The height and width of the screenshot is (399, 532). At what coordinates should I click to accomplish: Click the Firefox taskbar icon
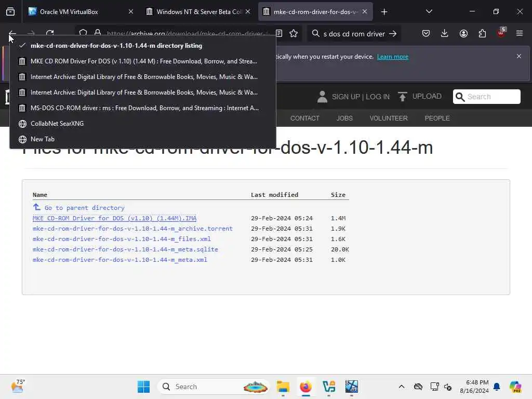pyautogui.click(x=305, y=387)
